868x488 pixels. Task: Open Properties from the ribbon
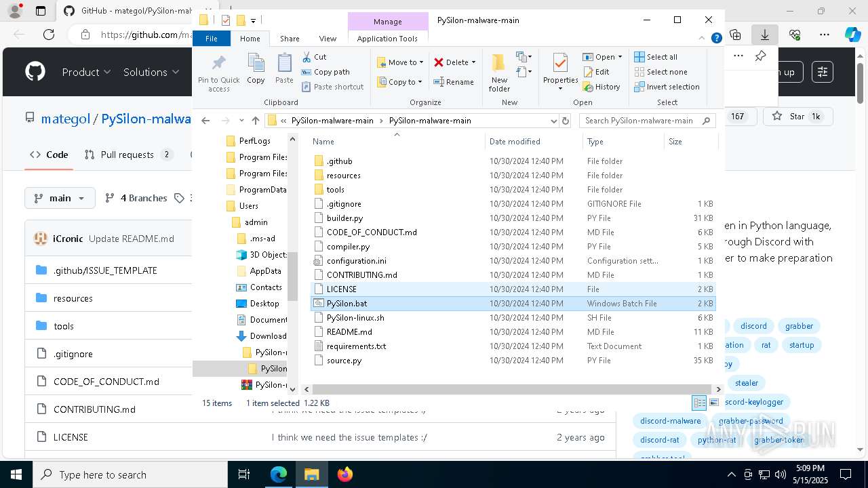point(560,73)
